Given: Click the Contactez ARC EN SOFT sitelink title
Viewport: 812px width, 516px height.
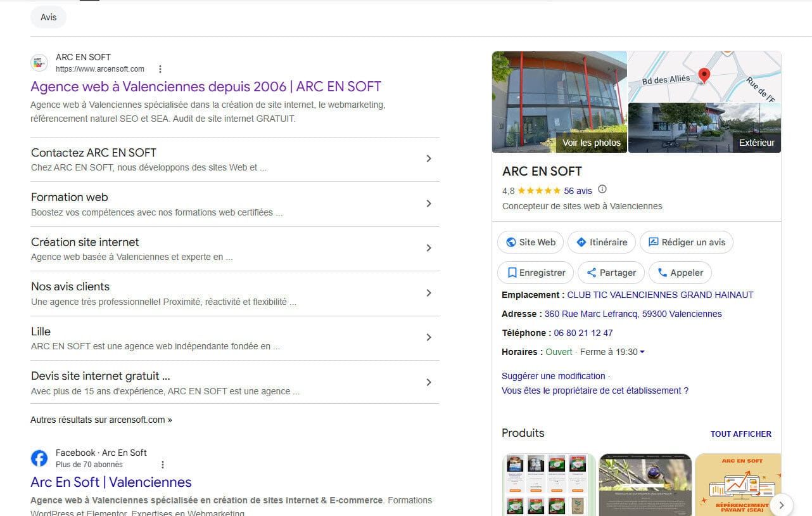Looking at the screenshot, I should coord(94,153).
